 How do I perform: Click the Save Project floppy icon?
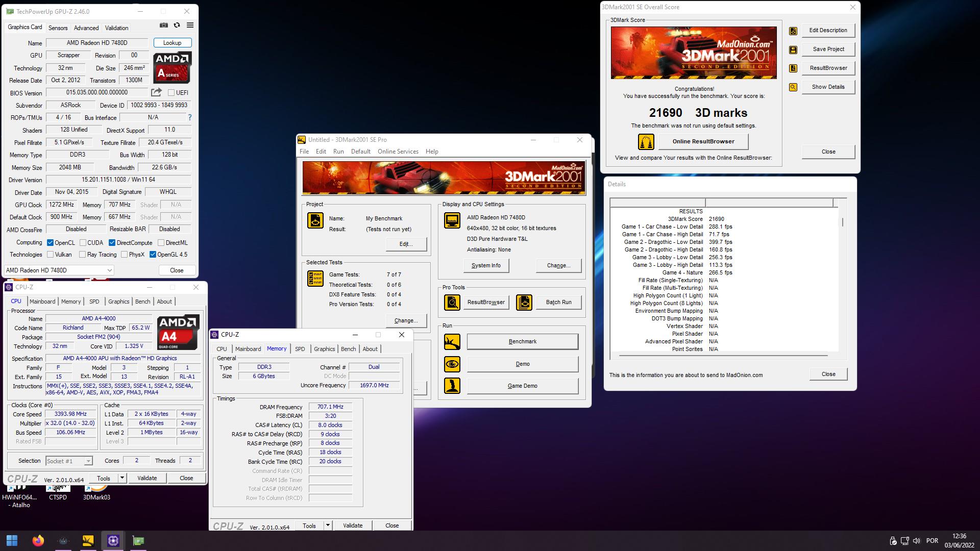(793, 49)
